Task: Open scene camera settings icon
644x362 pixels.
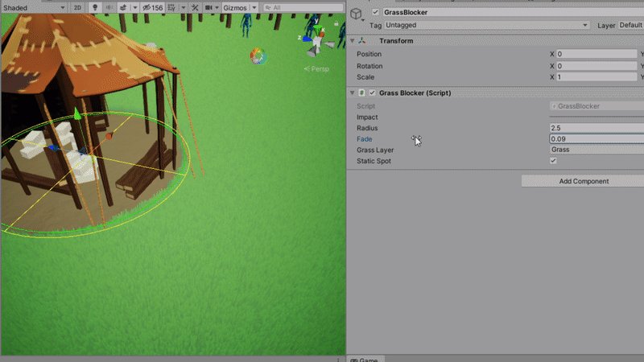Action: click(x=208, y=7)
